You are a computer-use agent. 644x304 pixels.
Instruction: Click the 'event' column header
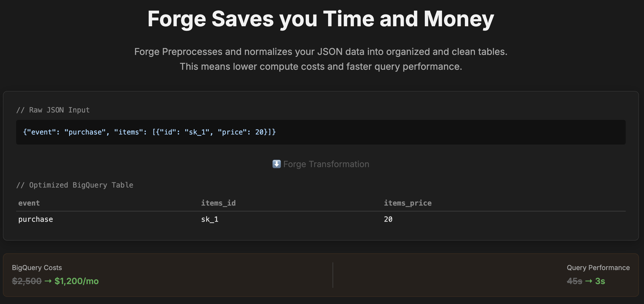point(29,203)
